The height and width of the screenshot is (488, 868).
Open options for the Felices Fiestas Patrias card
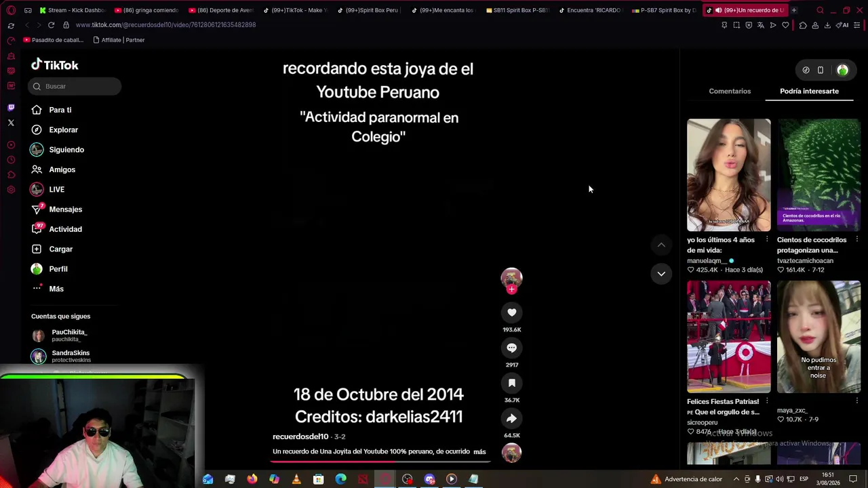pyautogui.click(x=767, y=402)
